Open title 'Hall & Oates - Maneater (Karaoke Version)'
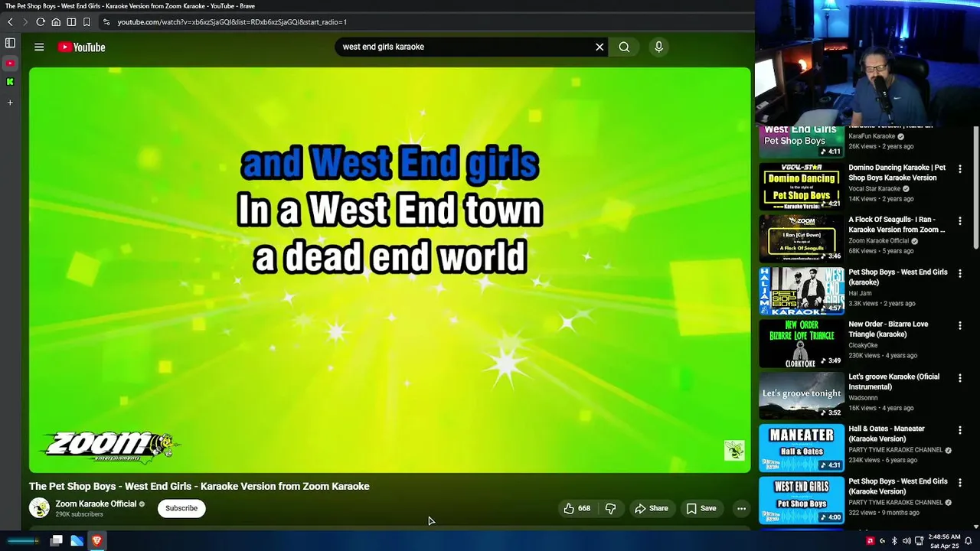Viewport: 980px width, 551px height. 887,434
